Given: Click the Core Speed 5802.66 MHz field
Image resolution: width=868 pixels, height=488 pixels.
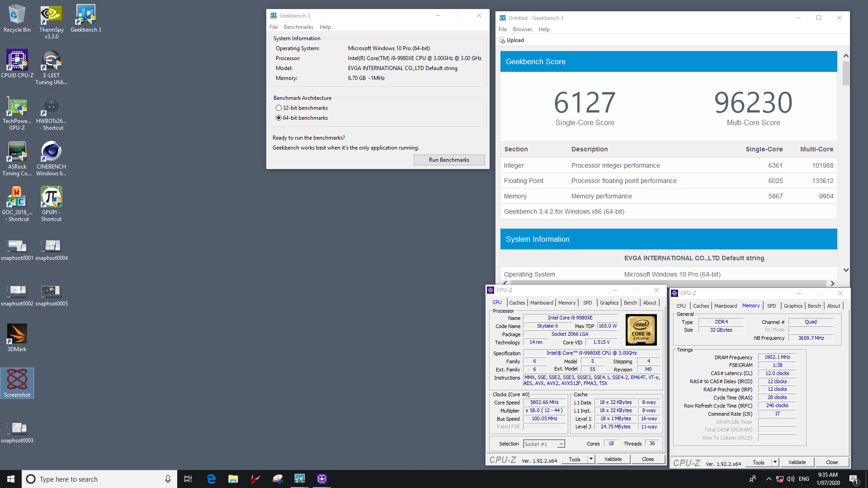Looking at the screenshot, I should pyautogui.click(x=544, y=402).
